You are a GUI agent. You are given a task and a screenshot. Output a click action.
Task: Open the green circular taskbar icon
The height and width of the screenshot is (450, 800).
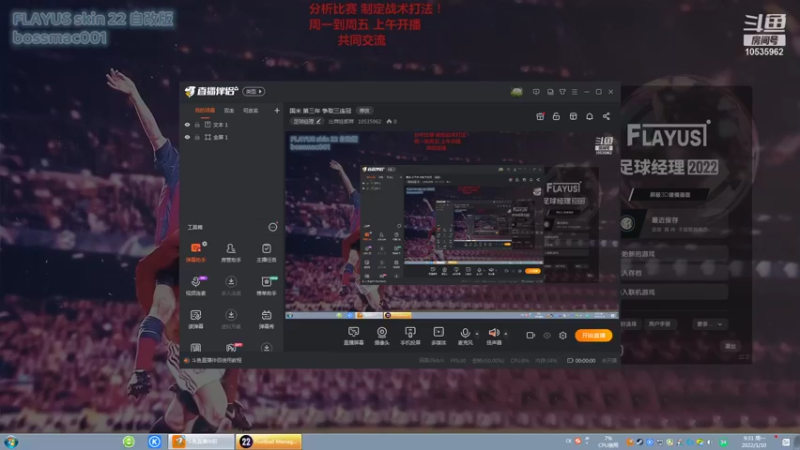(x=129, y=441)
